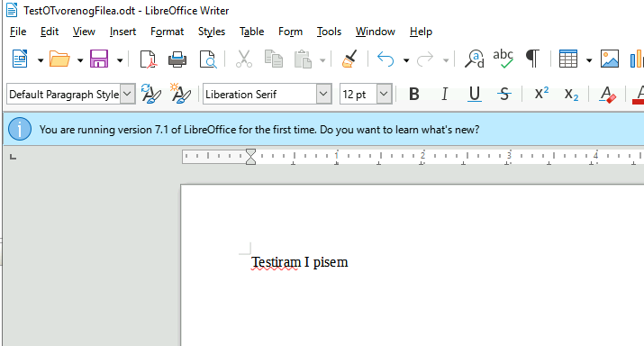This screenshot has height=346, width=644.
Task: Toggle Italic formatting
Action: coord(444,95)
